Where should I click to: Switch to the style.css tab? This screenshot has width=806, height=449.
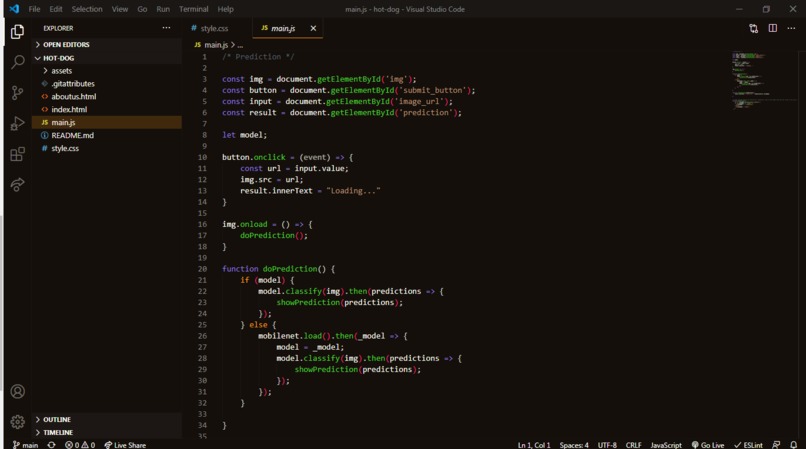coord(214,29)
